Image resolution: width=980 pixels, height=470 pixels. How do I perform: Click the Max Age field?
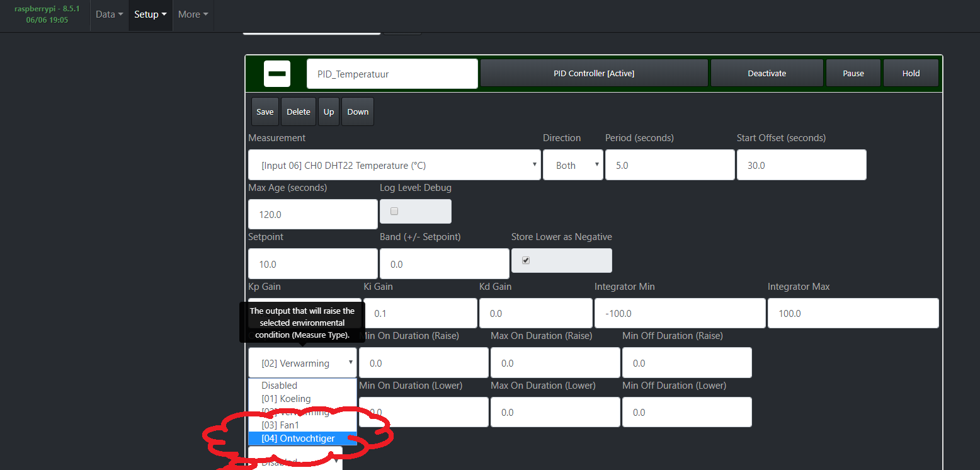pos(313,214)
